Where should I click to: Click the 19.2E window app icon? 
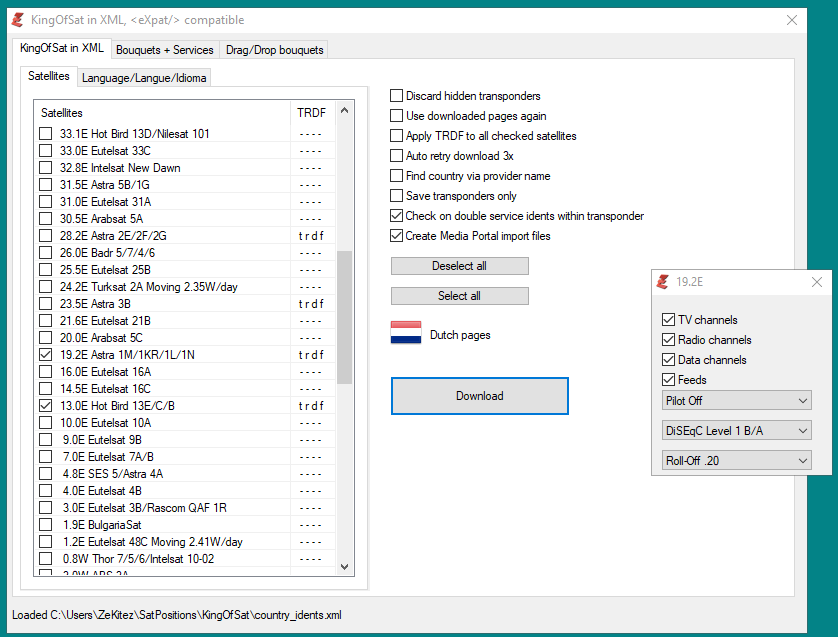(x=663, y=282)
